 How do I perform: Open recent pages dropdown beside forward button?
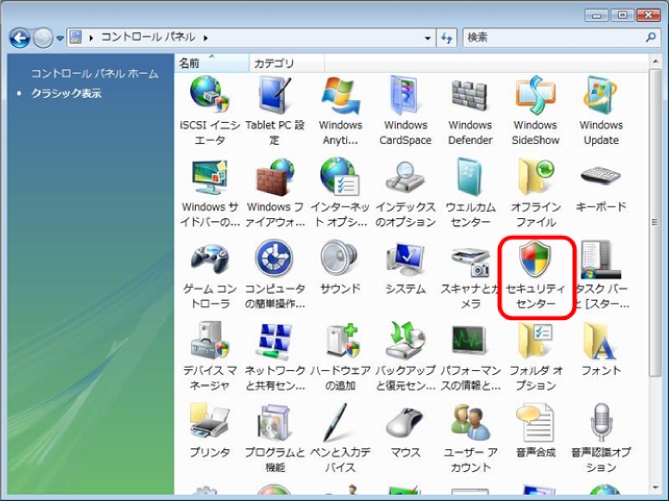click(60, 38)
